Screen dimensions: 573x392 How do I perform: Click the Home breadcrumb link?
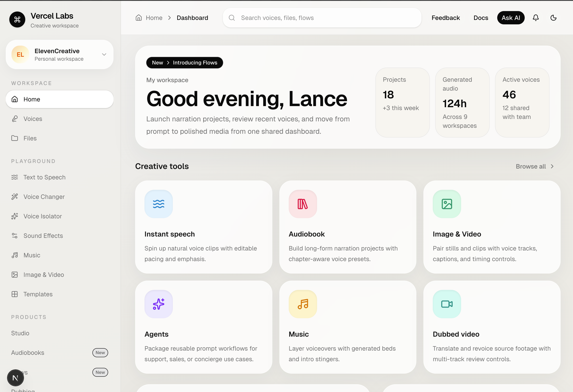(154, 18)
